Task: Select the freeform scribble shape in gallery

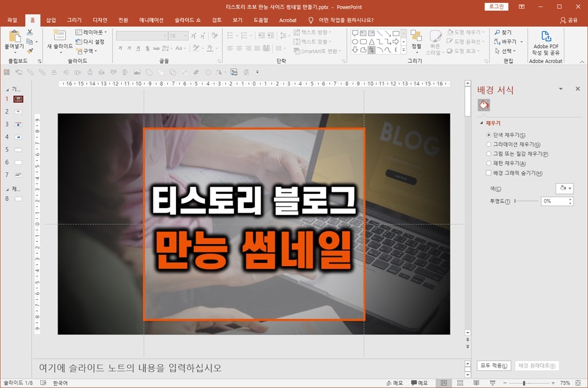Action: (372, 50)
